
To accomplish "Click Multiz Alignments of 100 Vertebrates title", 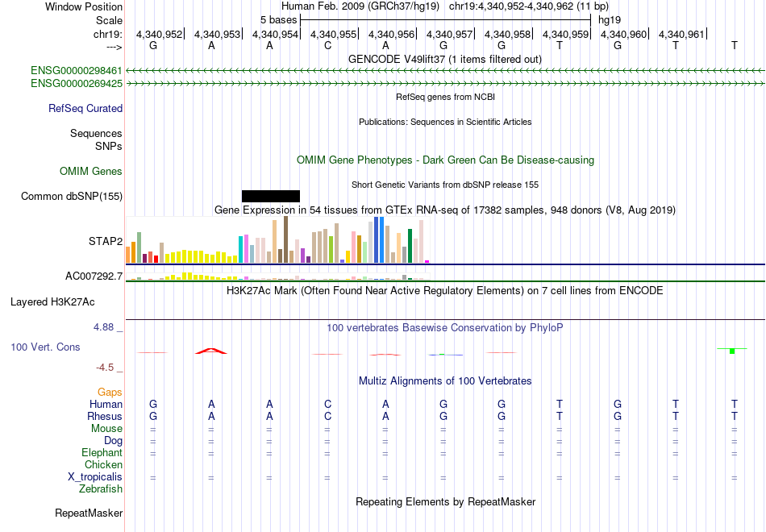I will [445, 381].
